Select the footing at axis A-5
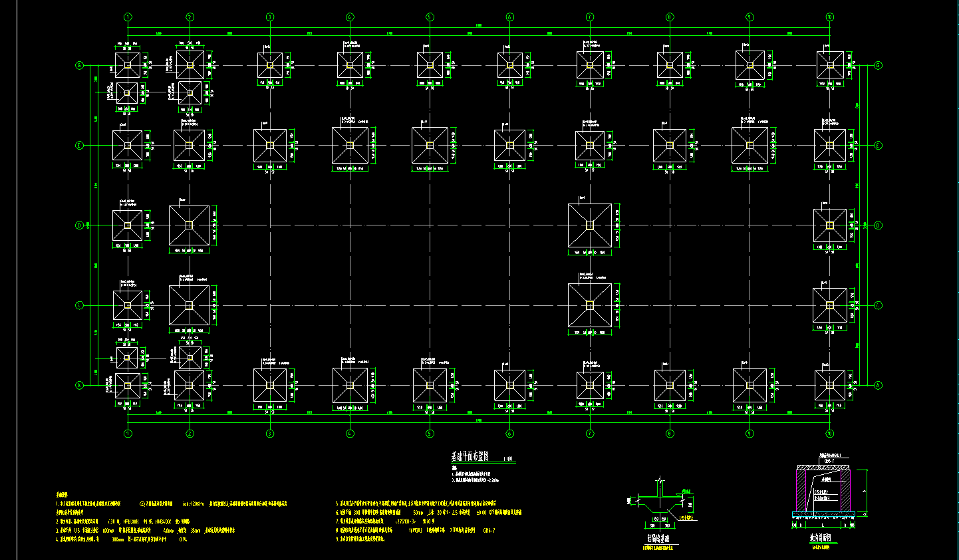Image resolution: width=959 pixels, height=560 pixels. [x=430, y=385]
